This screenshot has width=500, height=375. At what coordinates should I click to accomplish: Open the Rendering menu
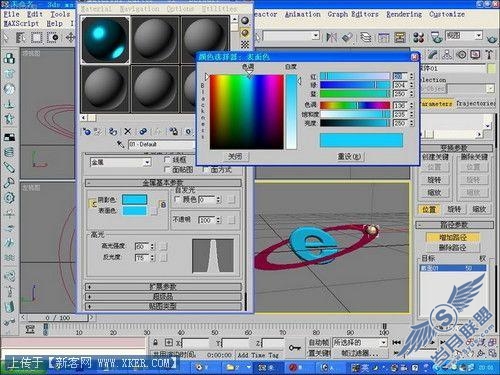pyautogui.click(x=404, y=14)
